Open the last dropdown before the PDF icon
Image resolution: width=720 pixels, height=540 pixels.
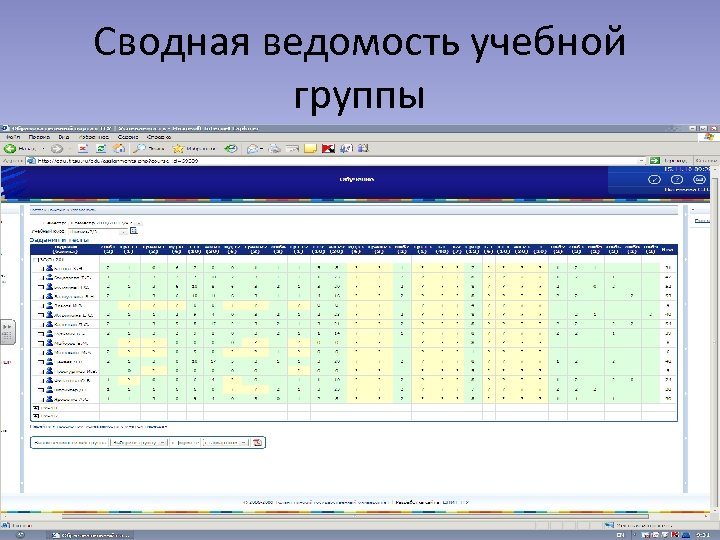pos(225,443)
